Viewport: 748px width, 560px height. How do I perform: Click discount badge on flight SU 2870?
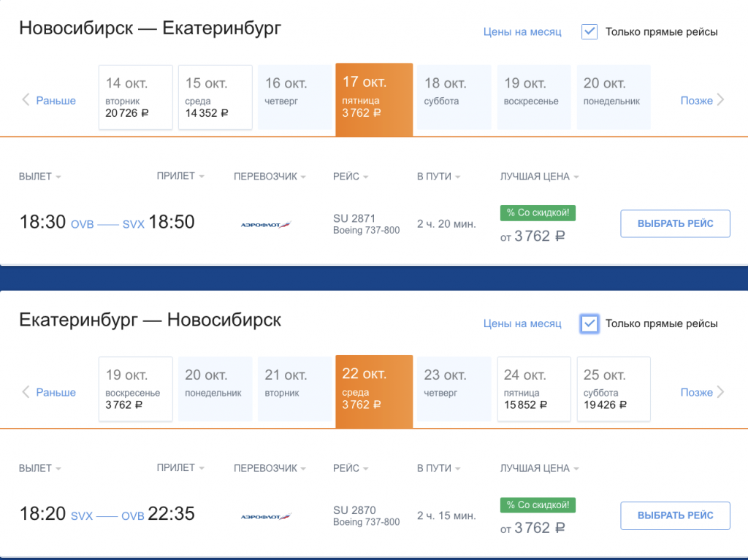pos(538,505)
